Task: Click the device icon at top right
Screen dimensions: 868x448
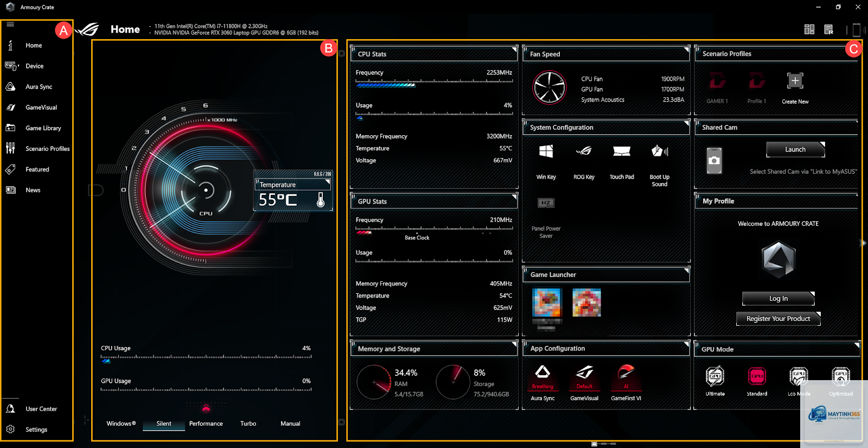Action: click(857, 29)
